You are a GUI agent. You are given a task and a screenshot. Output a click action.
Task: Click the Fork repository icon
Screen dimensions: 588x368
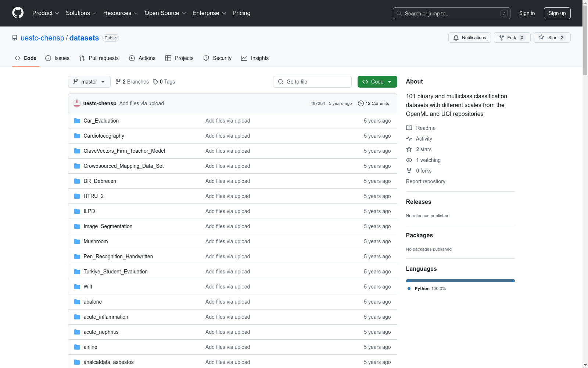coord(502,38)
